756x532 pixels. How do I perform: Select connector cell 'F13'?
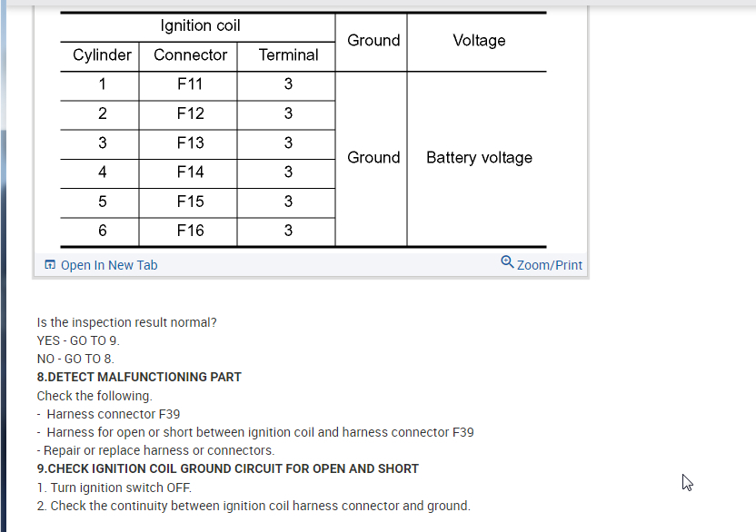191,143
